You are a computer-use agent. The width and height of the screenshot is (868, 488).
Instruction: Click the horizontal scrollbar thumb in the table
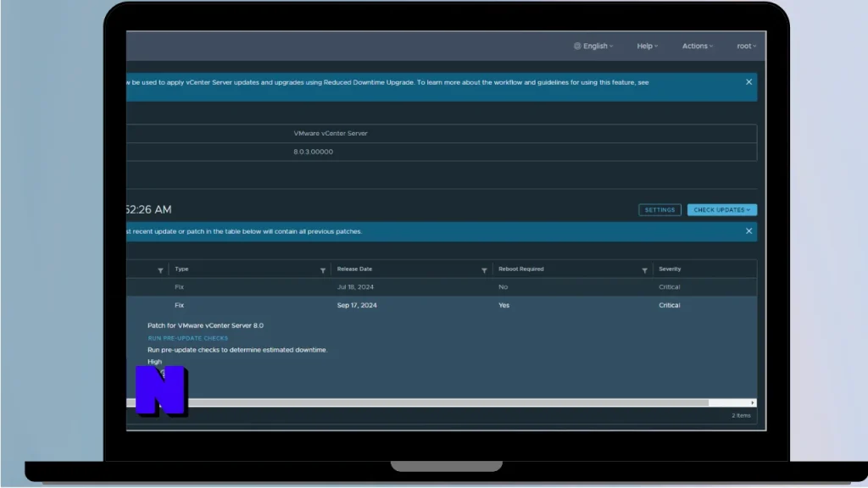[x=417, y=402]
